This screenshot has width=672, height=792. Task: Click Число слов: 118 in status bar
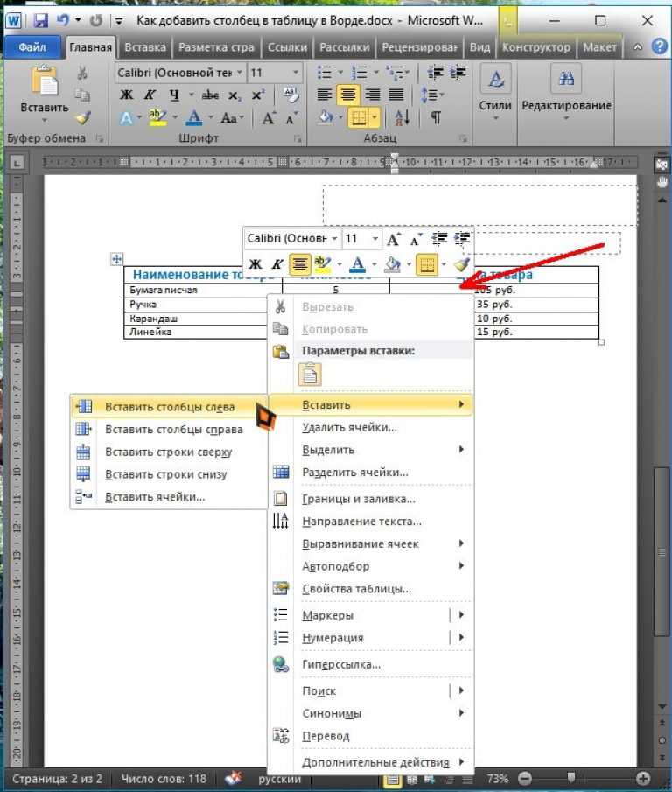click(164, 779)
